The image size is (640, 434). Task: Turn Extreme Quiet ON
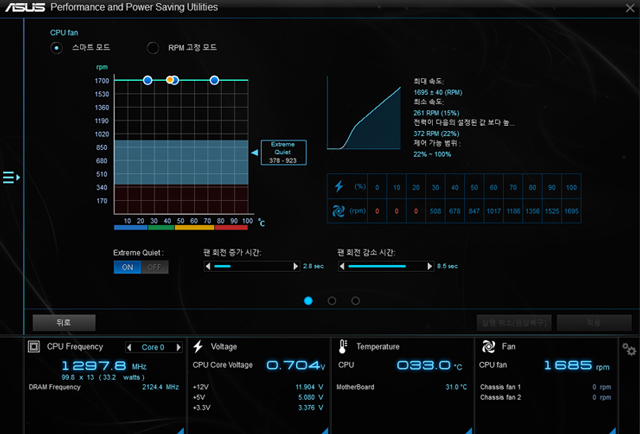[x=127, y=267]
